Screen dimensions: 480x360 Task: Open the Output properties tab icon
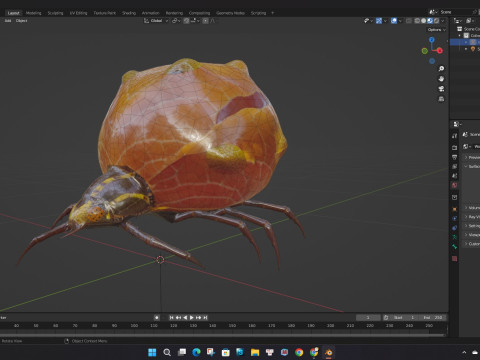pyautogui.click(x=455, y=157)
